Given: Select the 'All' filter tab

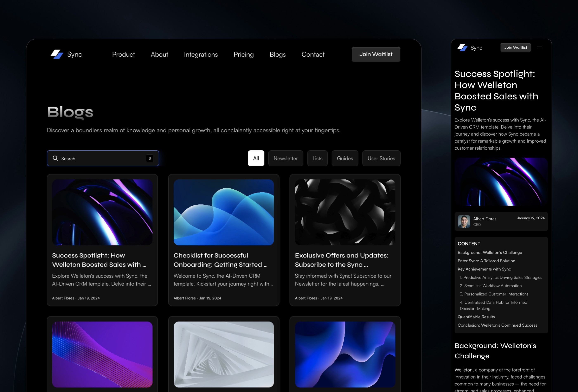Looking at the screenshot, I should click(256, 158).
